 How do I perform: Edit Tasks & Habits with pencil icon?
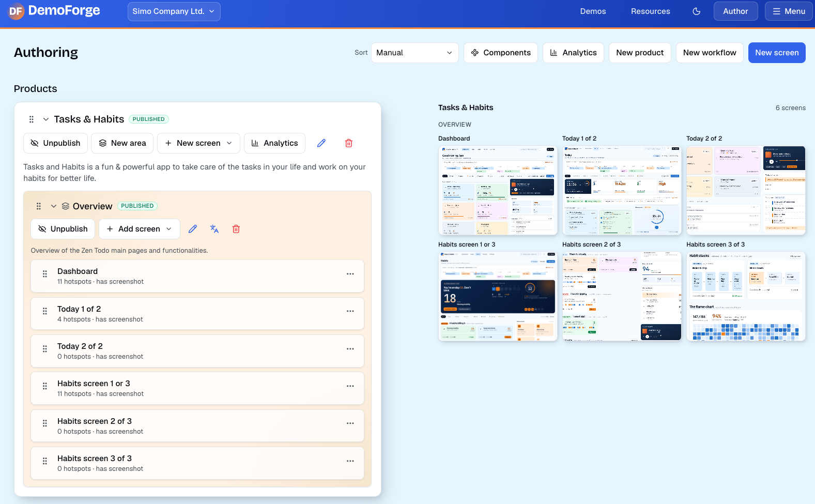[321, 143]
